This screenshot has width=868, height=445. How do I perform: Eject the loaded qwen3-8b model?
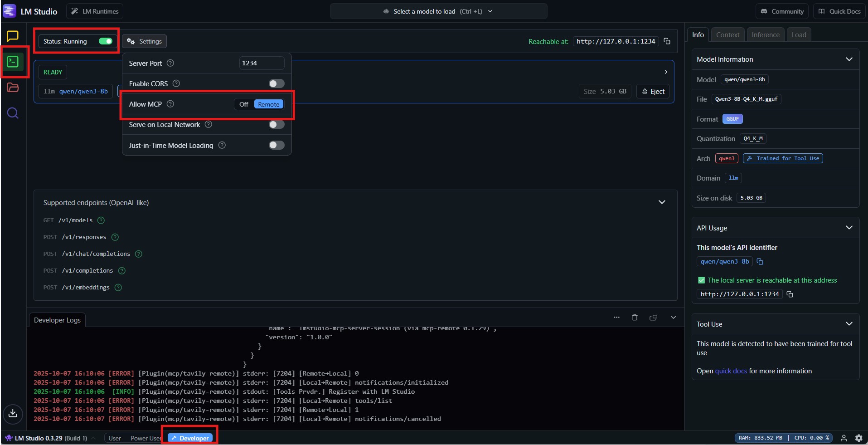point(653,92)
